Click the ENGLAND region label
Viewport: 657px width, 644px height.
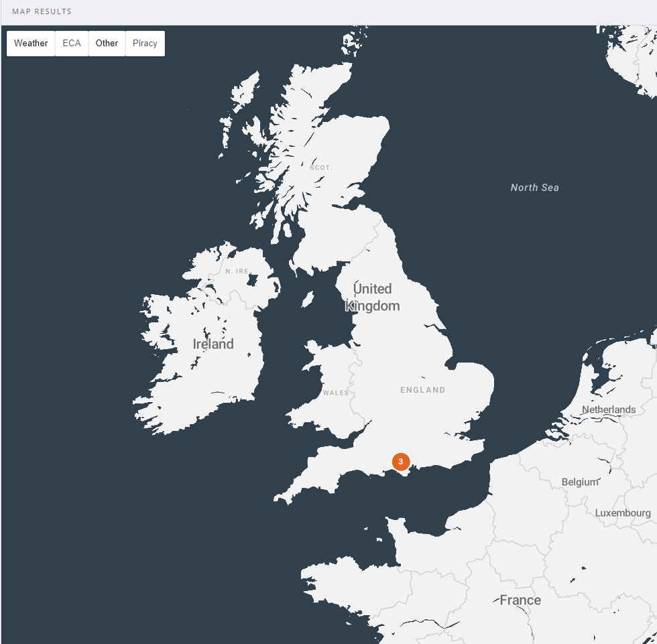click(x=422, y=389)
